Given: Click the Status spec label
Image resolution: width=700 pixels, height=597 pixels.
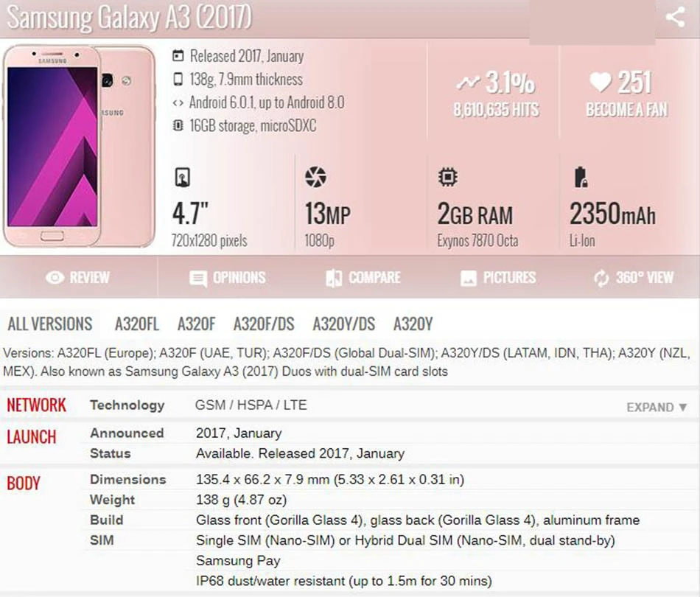Looking at the screenshot, I should coord(111,453).
